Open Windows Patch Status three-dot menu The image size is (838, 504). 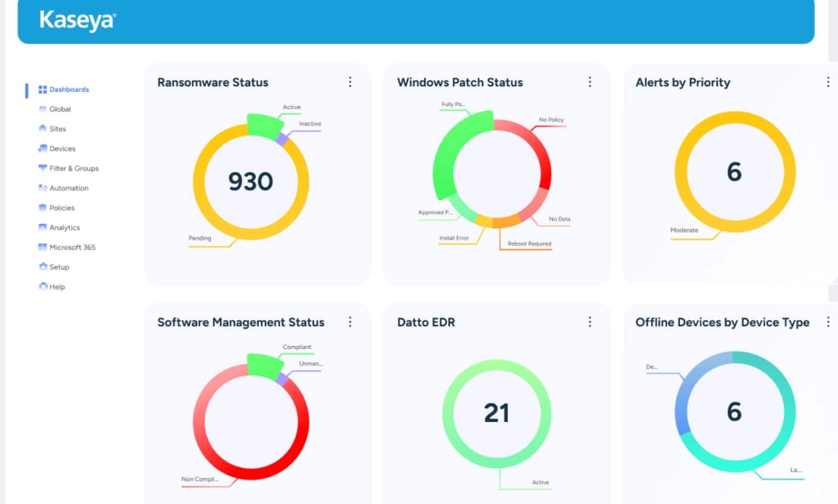point(590,82)
